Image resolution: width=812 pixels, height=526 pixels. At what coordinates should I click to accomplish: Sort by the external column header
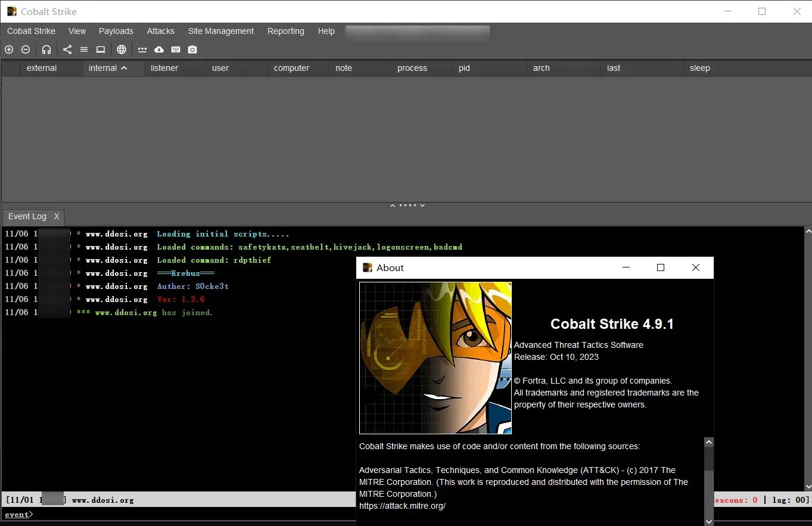pos(51,68)
